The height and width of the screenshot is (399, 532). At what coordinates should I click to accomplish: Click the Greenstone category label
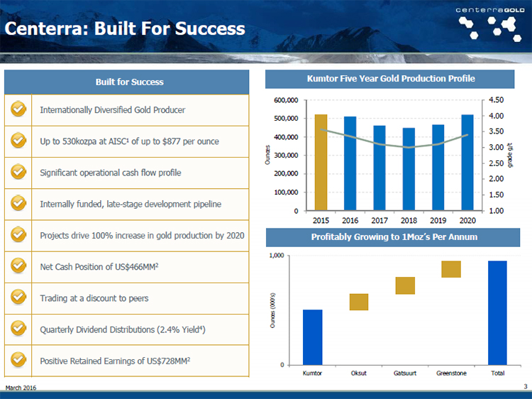pyautogui.click(x=451, y=373)
